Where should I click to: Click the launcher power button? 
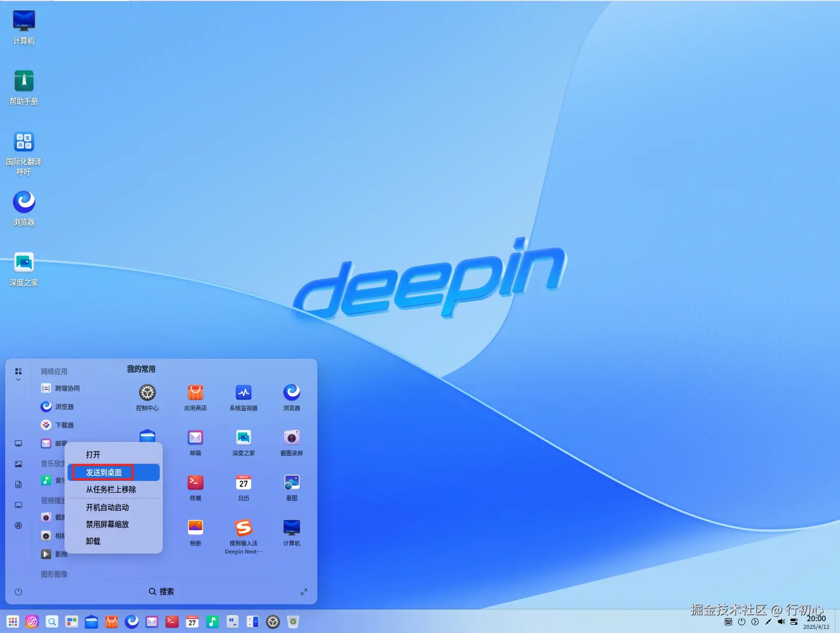(x=18, y=592)
